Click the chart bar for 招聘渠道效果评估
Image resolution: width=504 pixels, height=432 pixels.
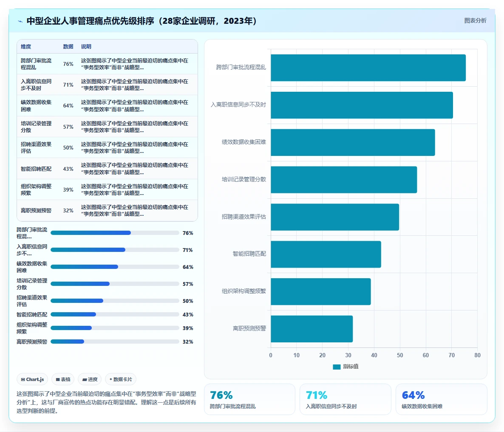[335, 217]
